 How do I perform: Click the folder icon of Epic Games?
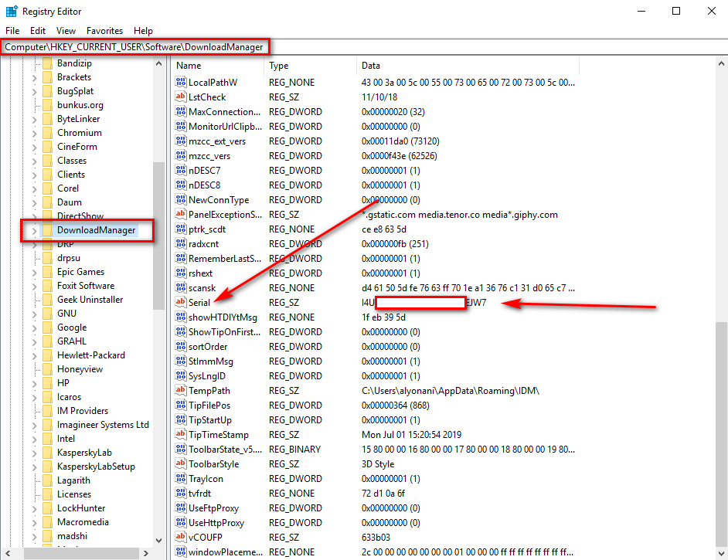tap(47, 272)
